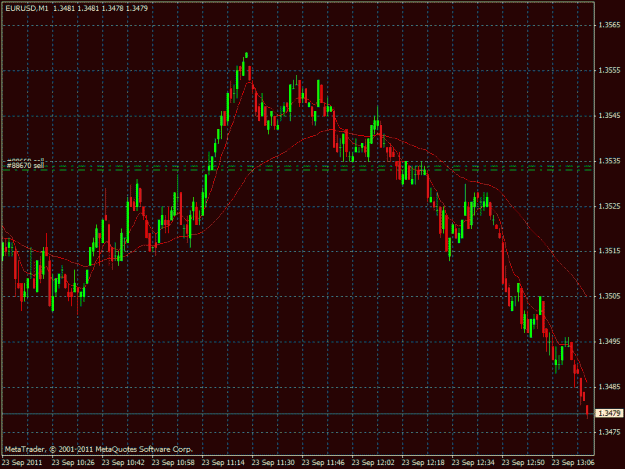Click the 1.3515 price axis label
Screen dimensions: 625x469
coord(609,251)
